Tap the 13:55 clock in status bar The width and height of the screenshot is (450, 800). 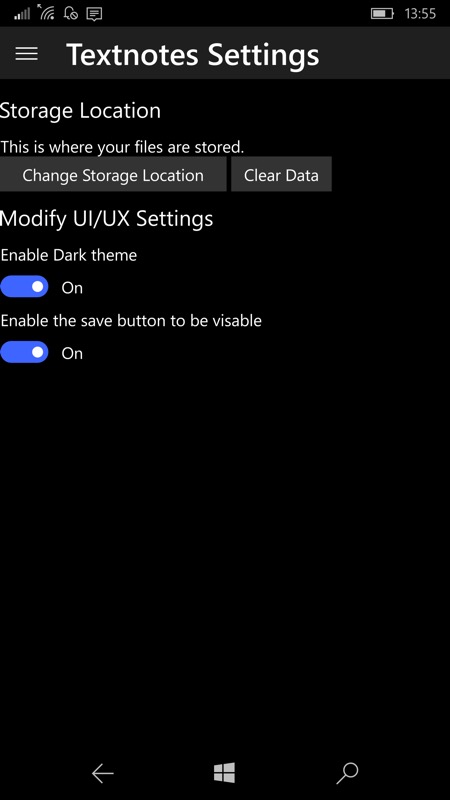tap(420, 14)
